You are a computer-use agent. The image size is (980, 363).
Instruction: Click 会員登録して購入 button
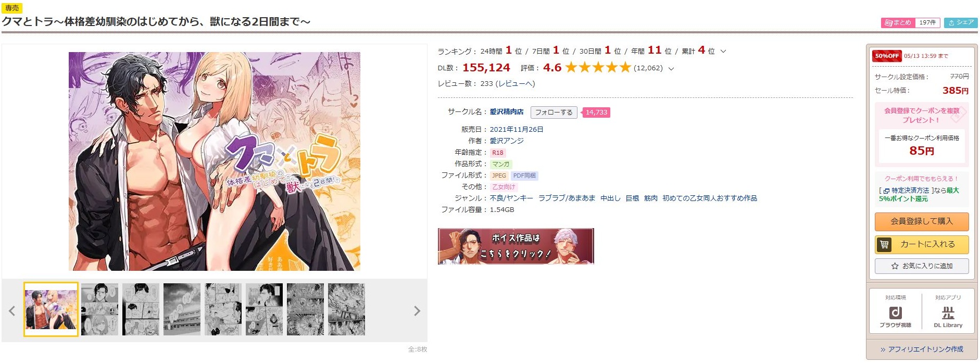pos(921,221)
